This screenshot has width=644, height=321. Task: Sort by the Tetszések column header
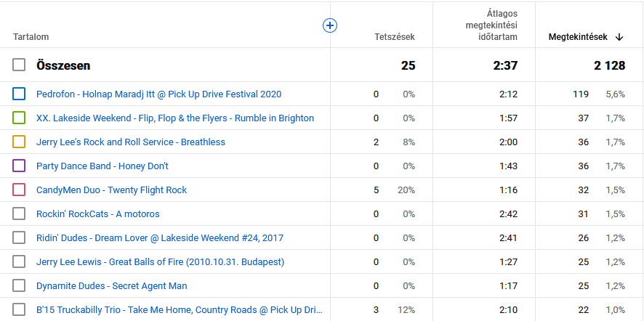pos(394,37)
